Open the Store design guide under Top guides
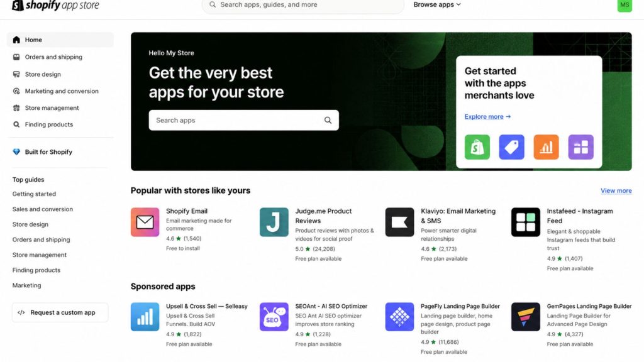Viewport: 644px width, 362px height. pyautogui.click(x=30, y=224)
